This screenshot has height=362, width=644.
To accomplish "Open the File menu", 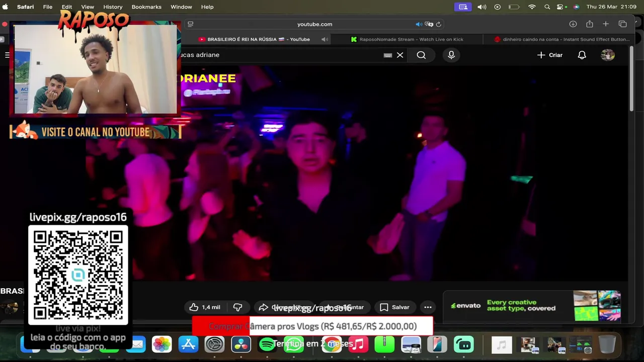I will point(48,7).
